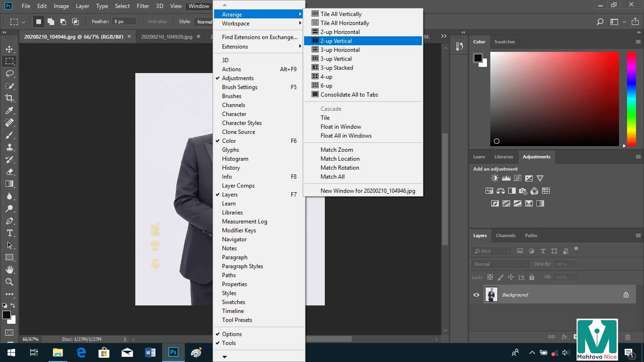Select the Eyedropper tool

9,110
